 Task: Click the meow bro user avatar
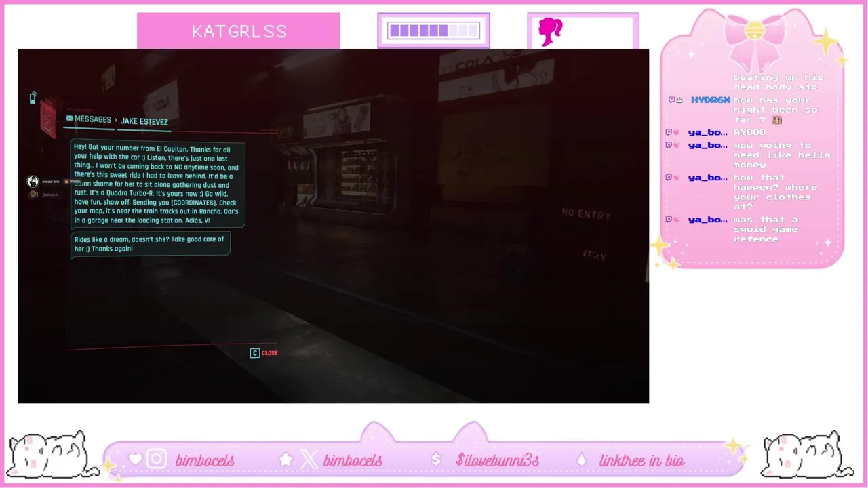33,181
